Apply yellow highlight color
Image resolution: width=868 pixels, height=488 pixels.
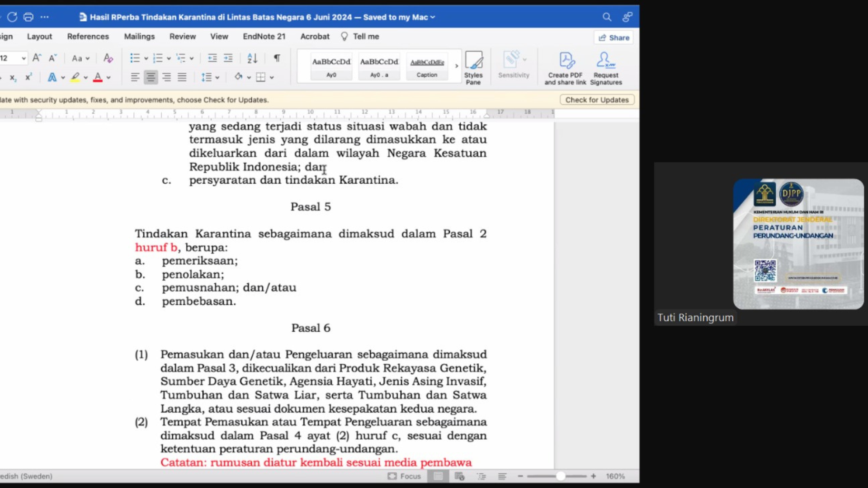[75, 77]
